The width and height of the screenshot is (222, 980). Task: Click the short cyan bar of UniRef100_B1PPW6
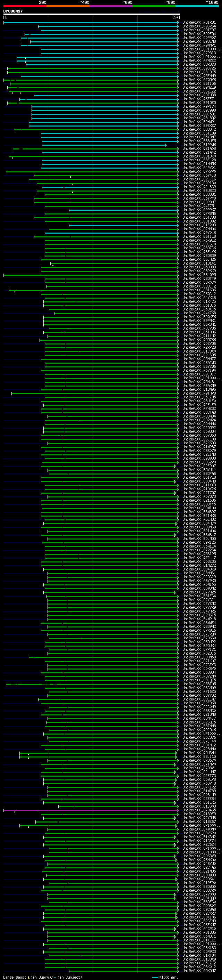104,145
